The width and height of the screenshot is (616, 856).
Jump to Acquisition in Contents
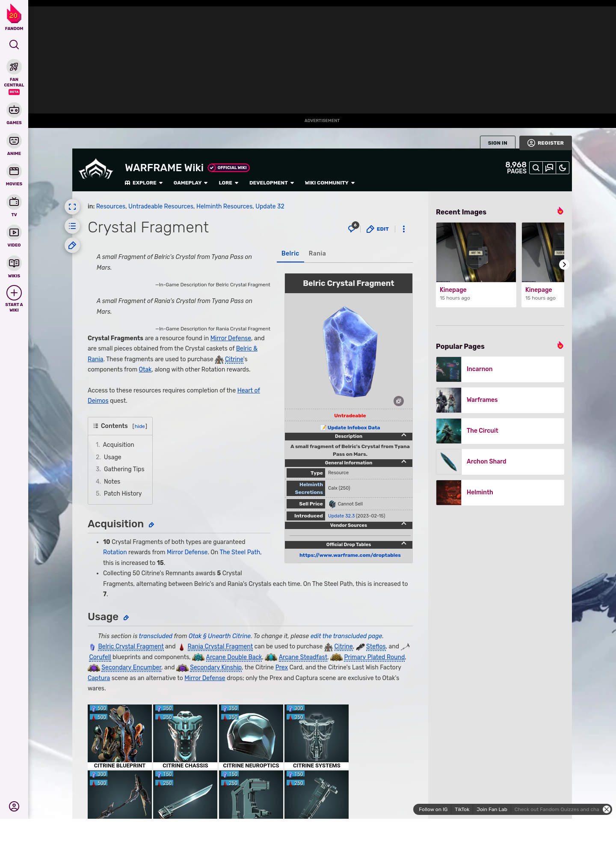[118, 445]
